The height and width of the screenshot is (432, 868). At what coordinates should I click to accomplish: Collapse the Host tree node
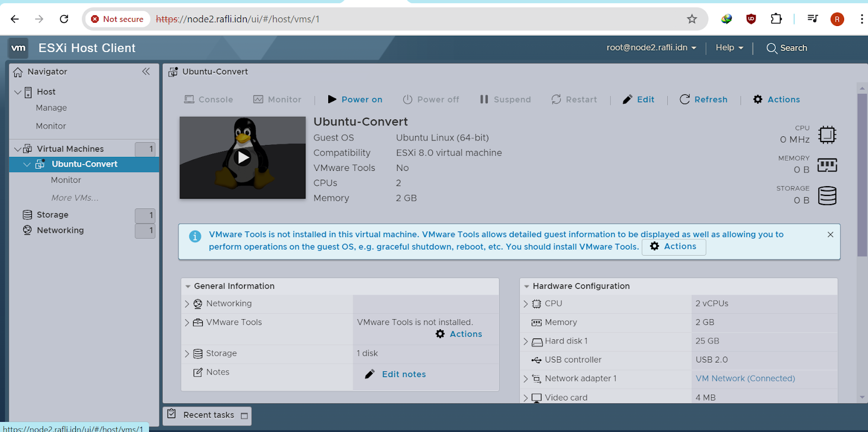pos(18,92)
